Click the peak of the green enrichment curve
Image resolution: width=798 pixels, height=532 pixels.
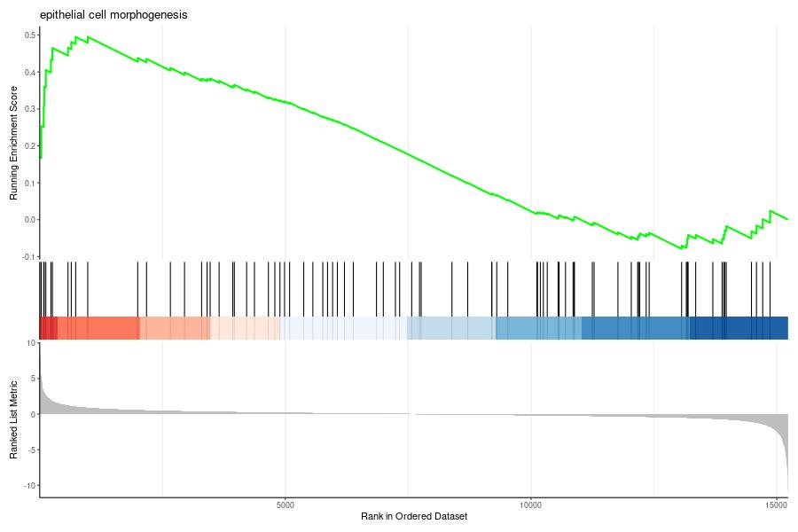tap(76, 36)
